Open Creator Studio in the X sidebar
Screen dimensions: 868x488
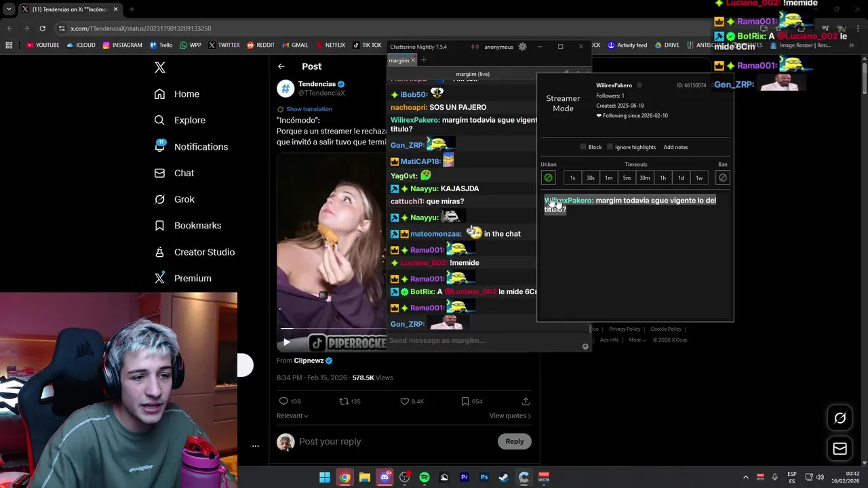pyautogui.click(x=194, y=251)
